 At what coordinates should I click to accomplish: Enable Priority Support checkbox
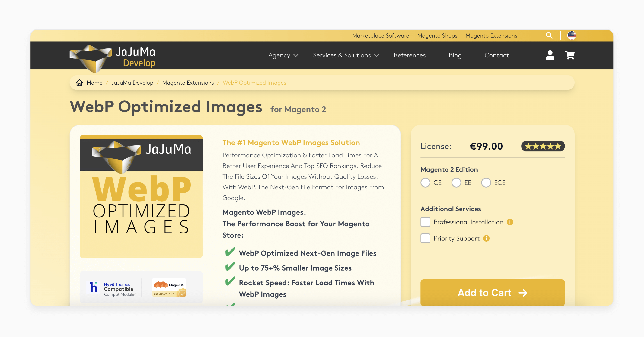point(425,238)
